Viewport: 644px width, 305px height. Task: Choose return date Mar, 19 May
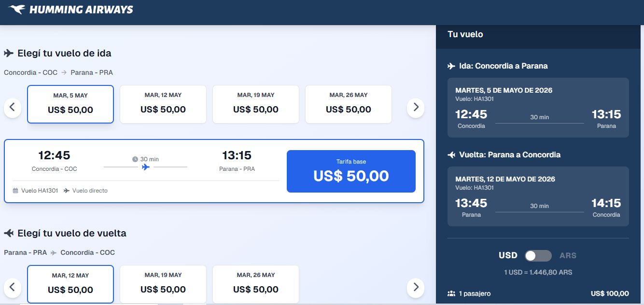click(163, 284)
